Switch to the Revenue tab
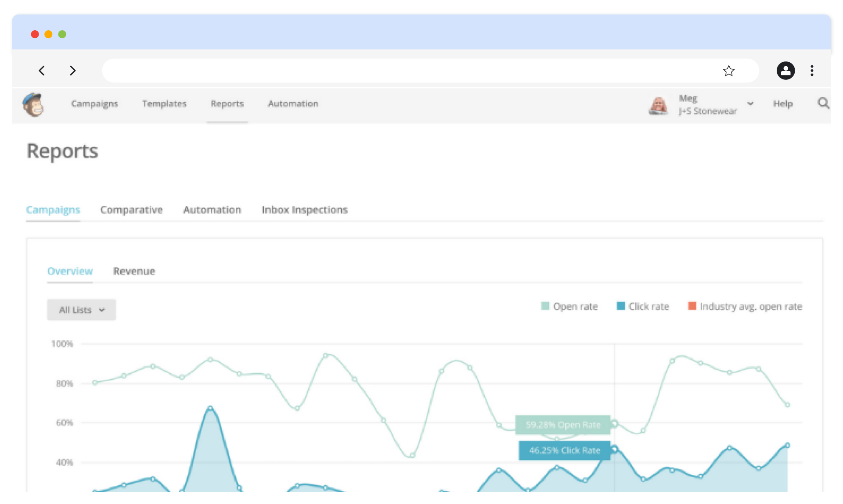The width and height of the screenshot is (843, 504). (x=134, y=271)
